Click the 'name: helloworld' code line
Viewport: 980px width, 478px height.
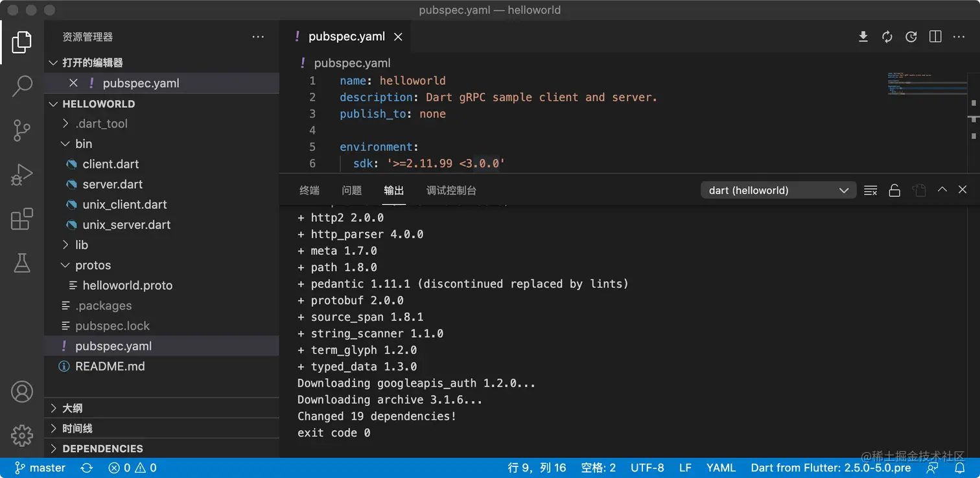(393, 81)
